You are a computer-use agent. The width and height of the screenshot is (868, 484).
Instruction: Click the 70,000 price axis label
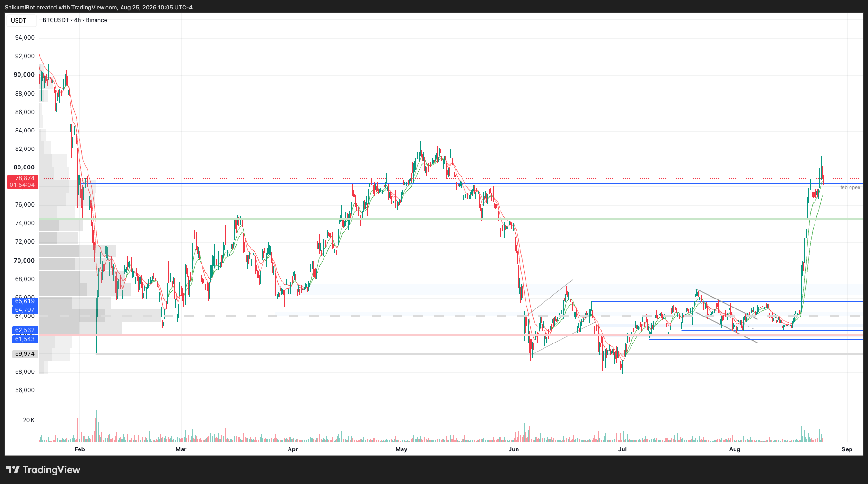click(x=24, y=261)
